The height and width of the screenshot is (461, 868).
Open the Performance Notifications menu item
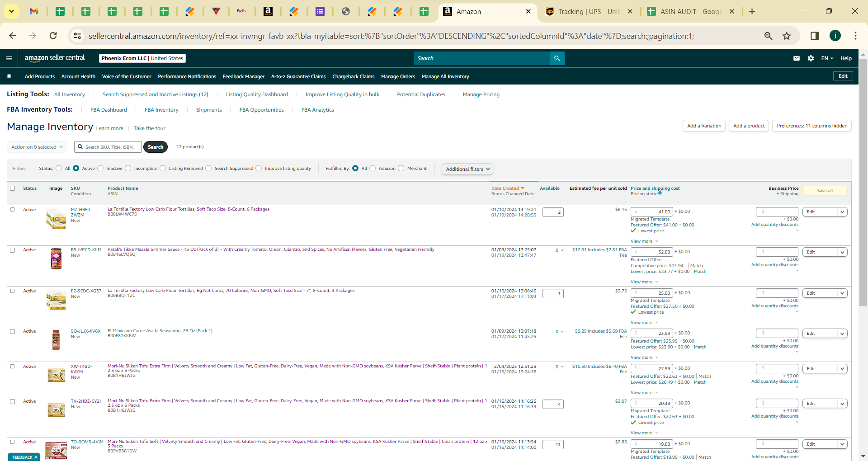pos(187,76)
